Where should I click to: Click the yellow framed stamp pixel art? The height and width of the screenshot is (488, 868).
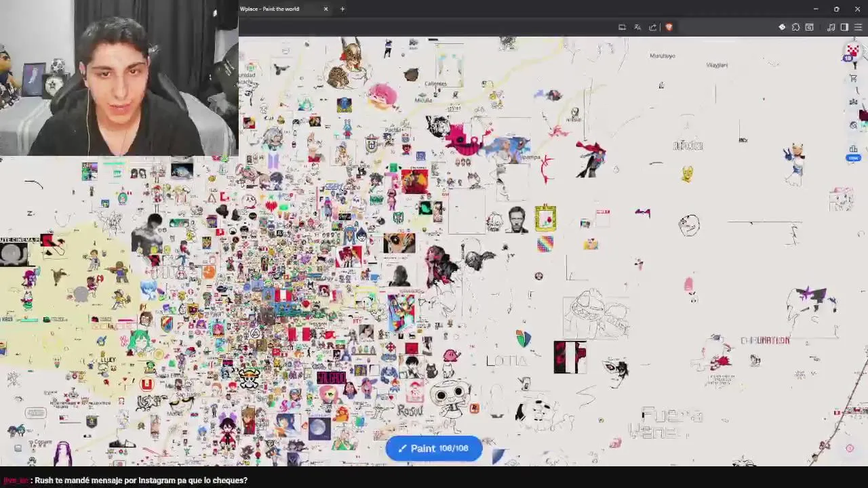pos(545,218)
